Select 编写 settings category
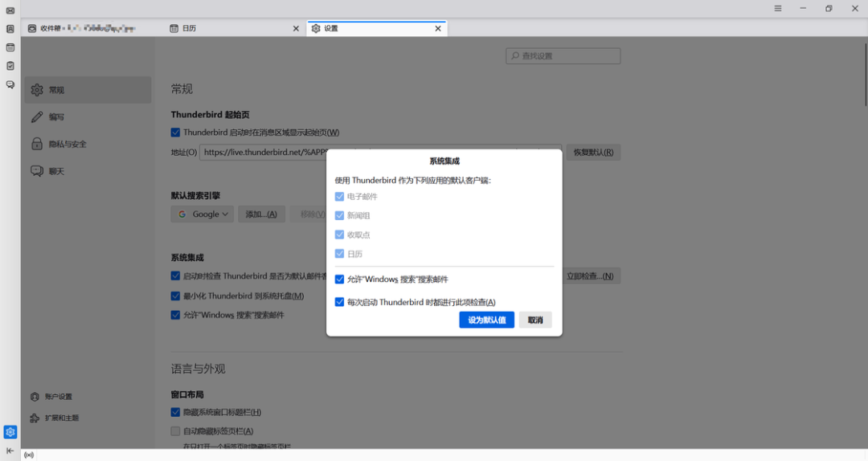This screenshot has height=461, width=868. [x=88, y=116]
